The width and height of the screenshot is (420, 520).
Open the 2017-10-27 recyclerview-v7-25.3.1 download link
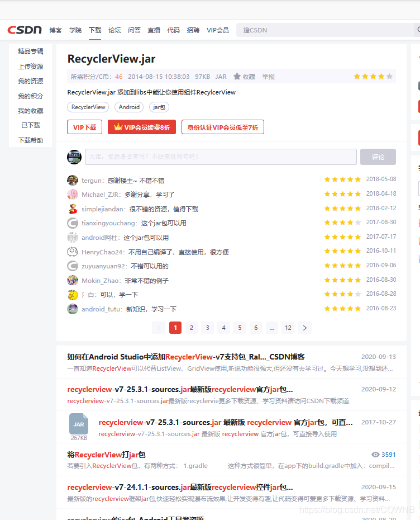(226, 422)
